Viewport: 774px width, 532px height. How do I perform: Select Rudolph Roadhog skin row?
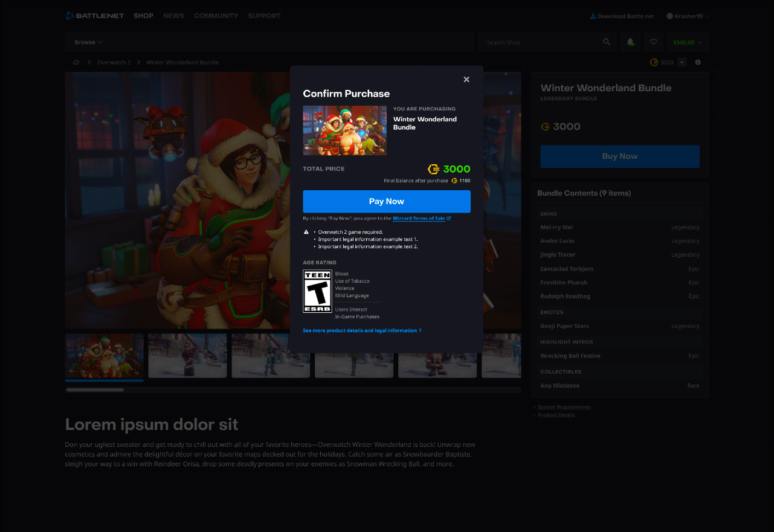pos(620,296)
